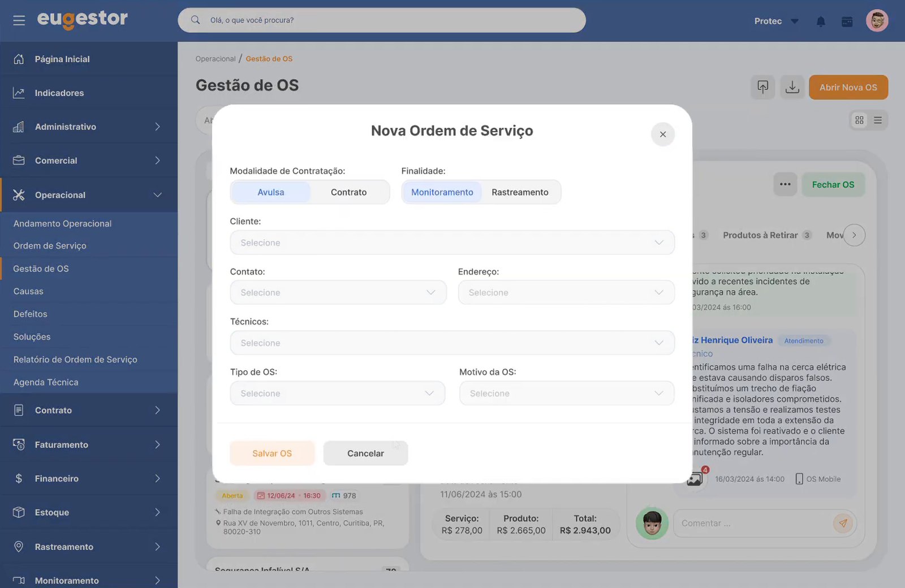Click the Comentar input field
The width and height of the screenshot is (905, 588).
(752, 523)
